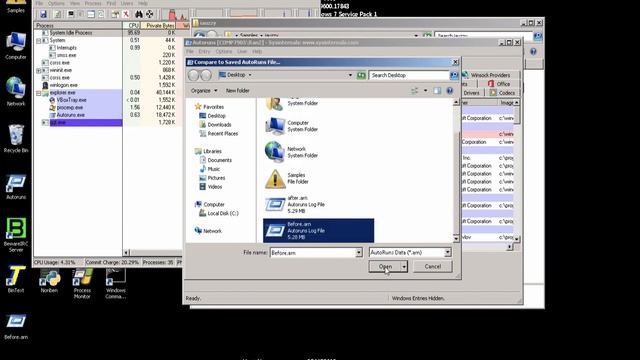Collapse the explorer.exe process tree node
Viewport: 640px width, 360px height.
point(38,93)
